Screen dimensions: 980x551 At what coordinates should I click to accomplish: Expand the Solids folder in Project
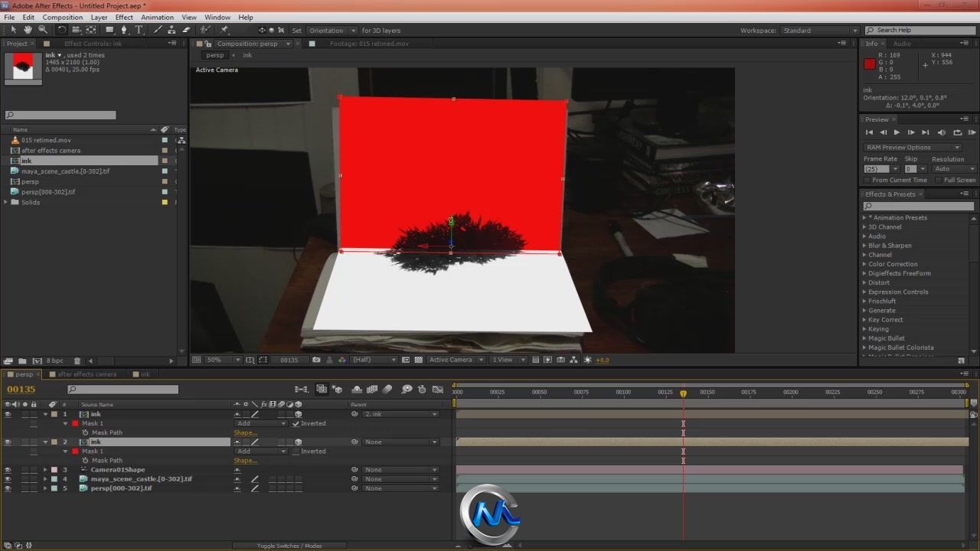tap(6, 202)
